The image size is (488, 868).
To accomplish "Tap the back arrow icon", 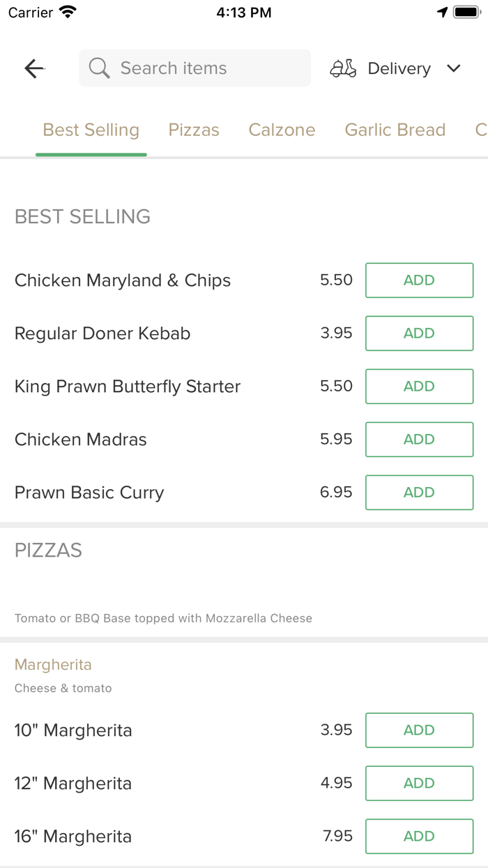I will click(x=34, y=68).
